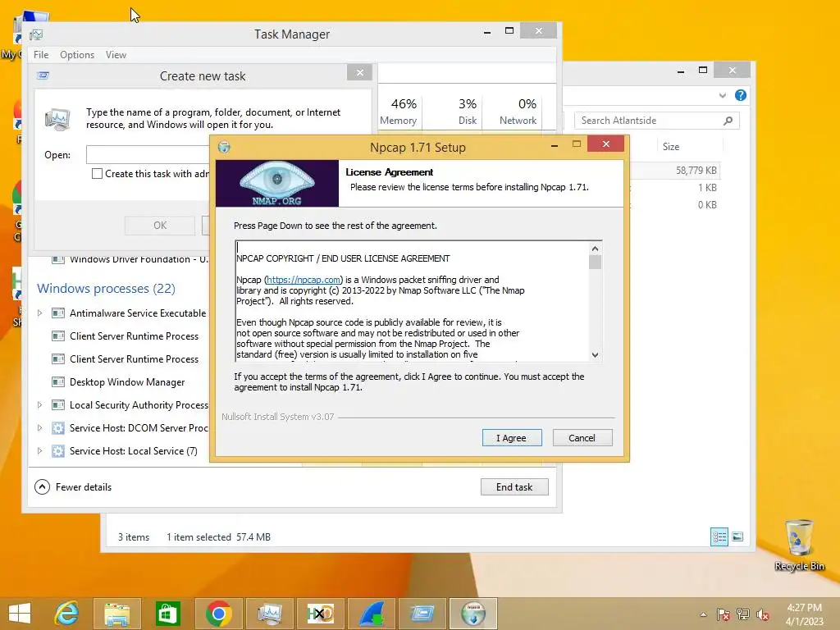Switch to Create new task taskbar icon
The image size is (840, 630).
coord(422,614)
